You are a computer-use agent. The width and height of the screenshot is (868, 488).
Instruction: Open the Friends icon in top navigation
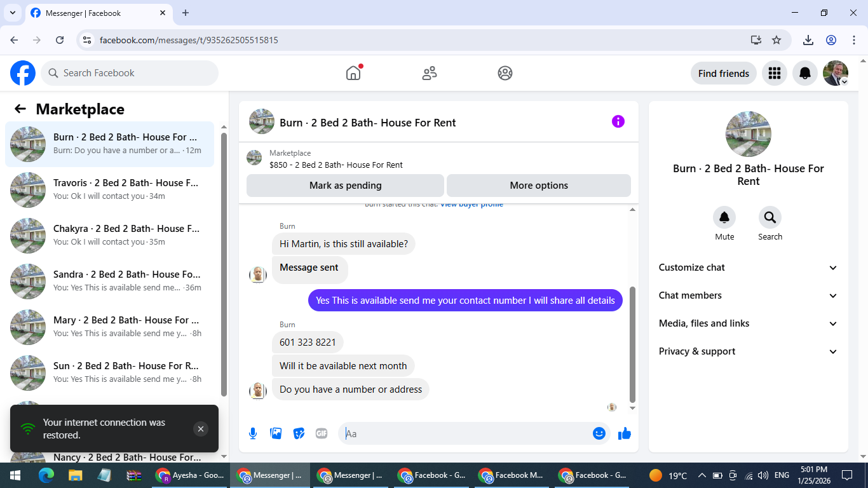[430, 73]
